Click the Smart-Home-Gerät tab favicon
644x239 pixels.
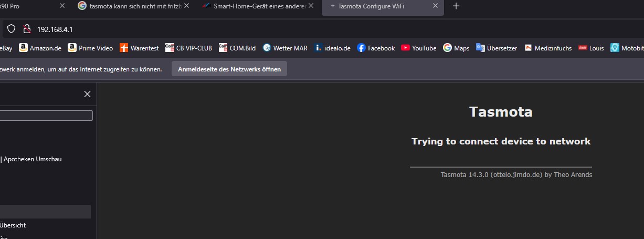pyautogui.click(x=206, y=6)
